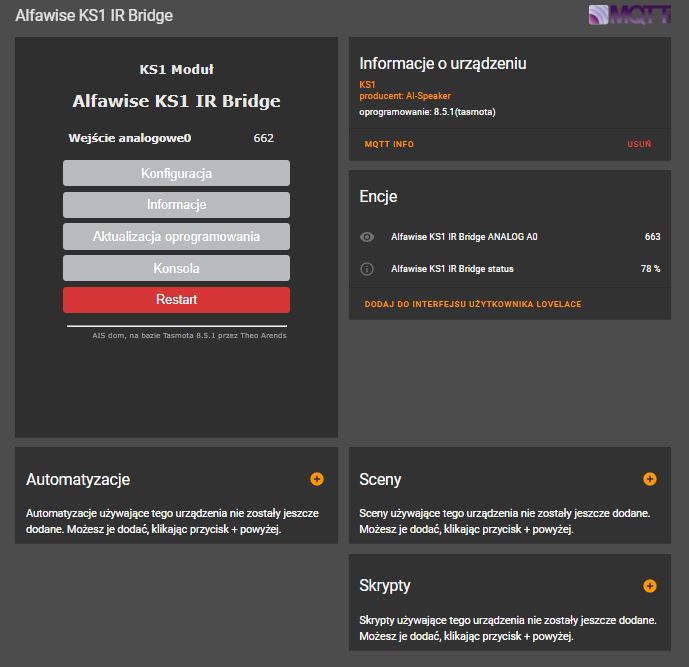This screenshot has width=689, height=667.
Task: Click the info icon beside Bridge status
Action: [367, 268]
